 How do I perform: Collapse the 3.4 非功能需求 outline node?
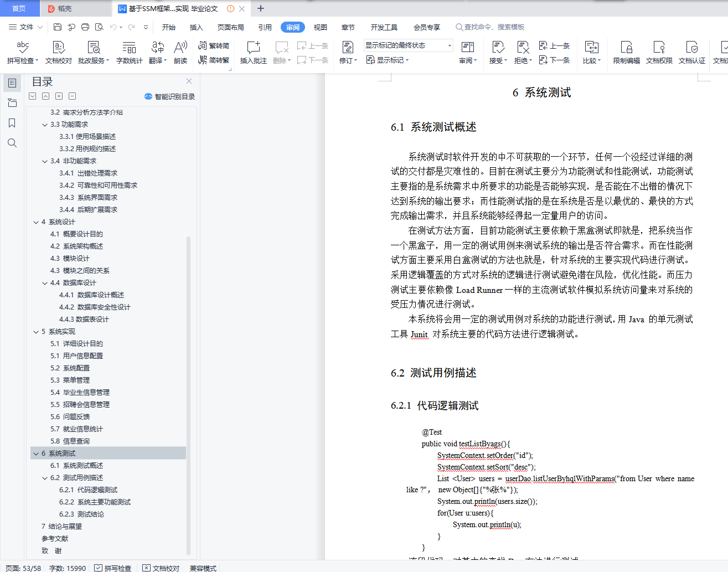pos(45,161)
